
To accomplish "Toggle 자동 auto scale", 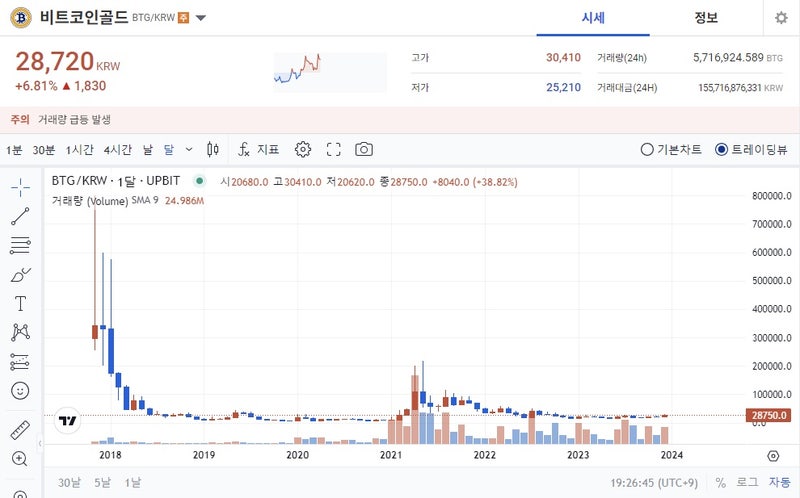I will [x=780, y=482].
